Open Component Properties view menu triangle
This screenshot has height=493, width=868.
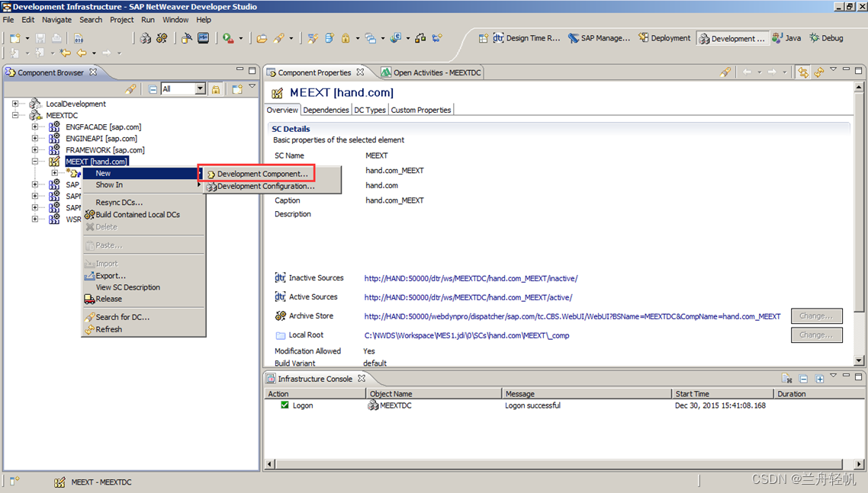(833, 69)
